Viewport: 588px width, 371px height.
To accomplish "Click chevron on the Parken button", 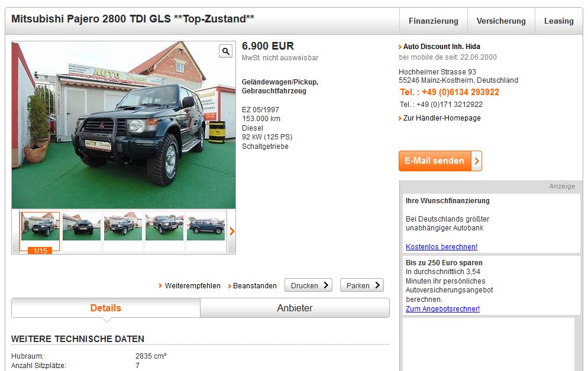I will point(377,285).
